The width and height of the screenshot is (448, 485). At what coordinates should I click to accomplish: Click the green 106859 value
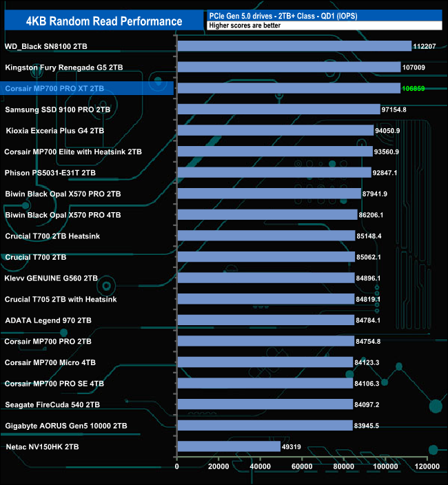click(x=414, y=88)
